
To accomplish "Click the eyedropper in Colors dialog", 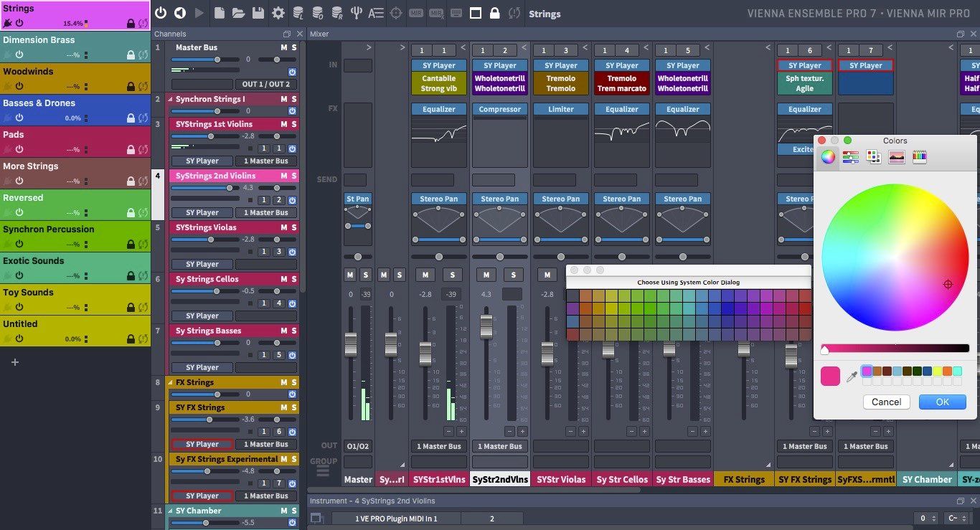I will [x=852, y=376].
